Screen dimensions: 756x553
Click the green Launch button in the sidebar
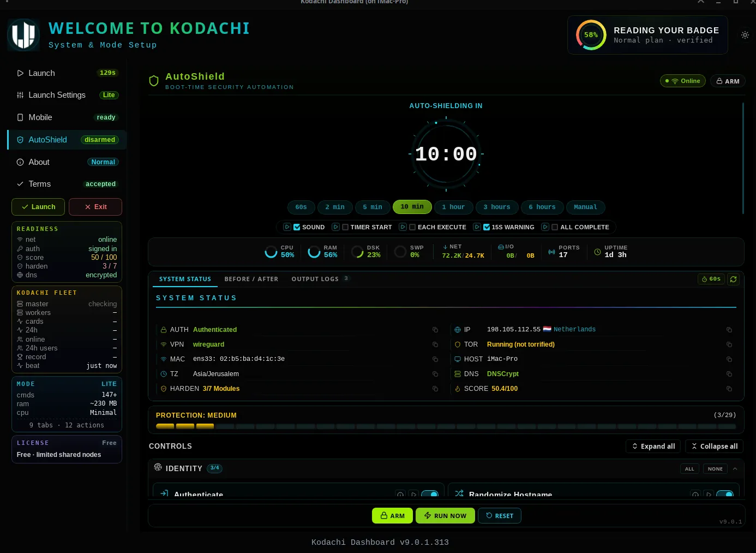[x=38, y=207]
